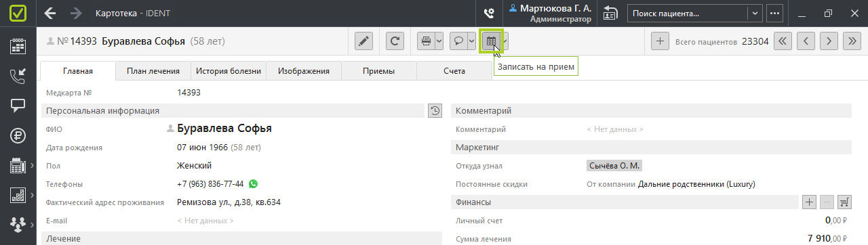
Task: Refresh the patient card
Action: 395,41
